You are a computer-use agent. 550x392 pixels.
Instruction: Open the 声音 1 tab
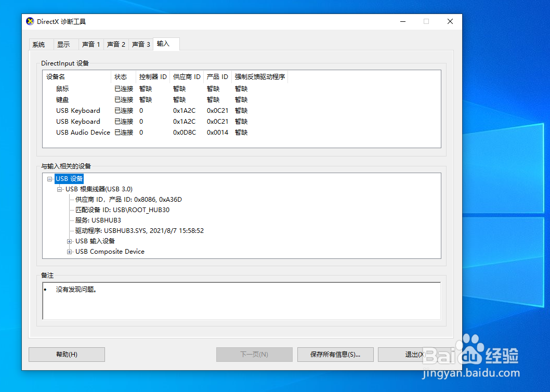[91, 45]
